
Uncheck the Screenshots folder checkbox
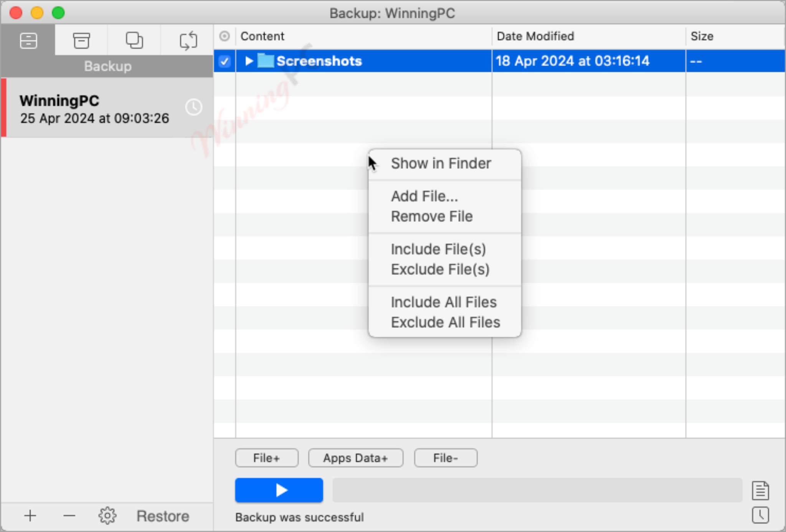225,61
